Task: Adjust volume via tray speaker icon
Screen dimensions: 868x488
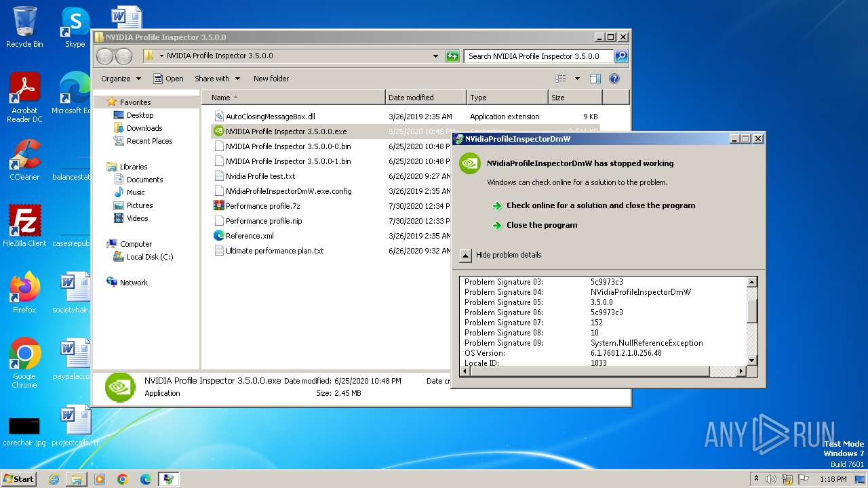Action: tap(770, 479)
